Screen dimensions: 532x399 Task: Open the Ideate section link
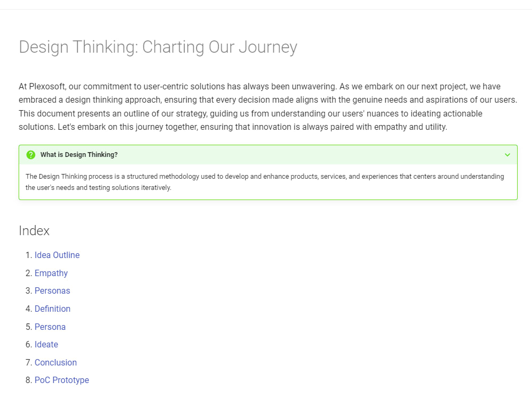tap(46, 344)
